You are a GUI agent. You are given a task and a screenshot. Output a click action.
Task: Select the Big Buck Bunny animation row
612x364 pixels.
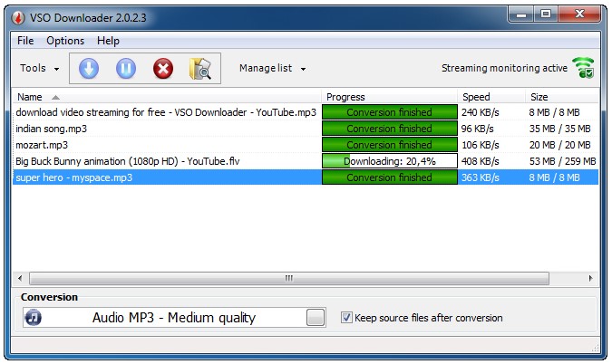tap(306, 161)
